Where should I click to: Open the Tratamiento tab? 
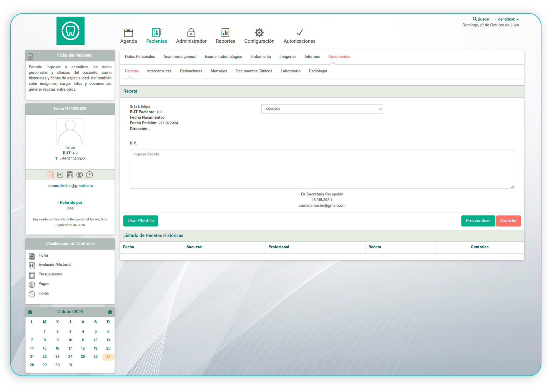tap(260, 57)
